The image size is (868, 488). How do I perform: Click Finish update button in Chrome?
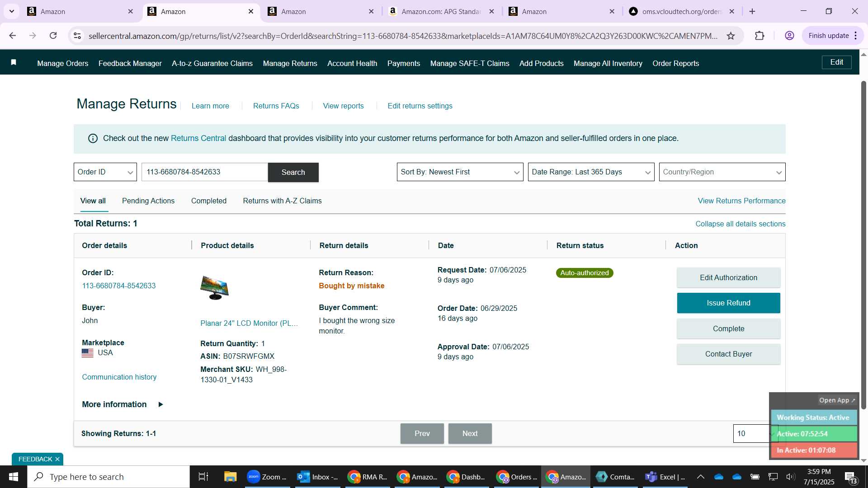tap(828, 36)
